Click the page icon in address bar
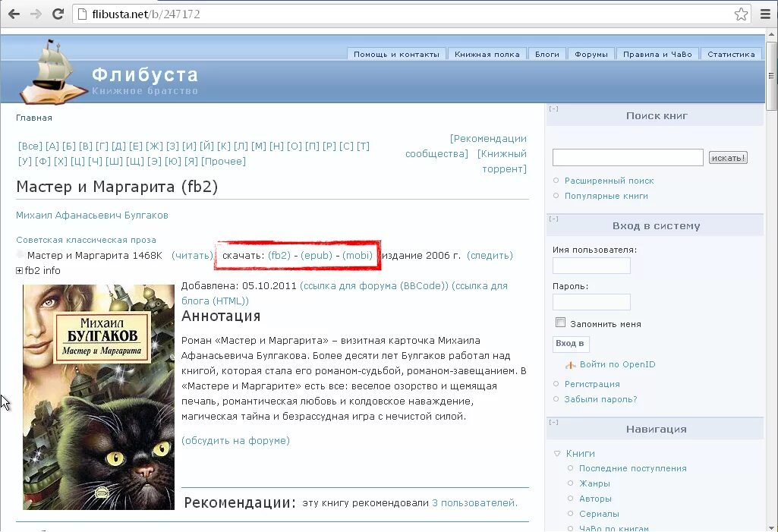Viewport: 778px width, 532px height. [82, 14]
